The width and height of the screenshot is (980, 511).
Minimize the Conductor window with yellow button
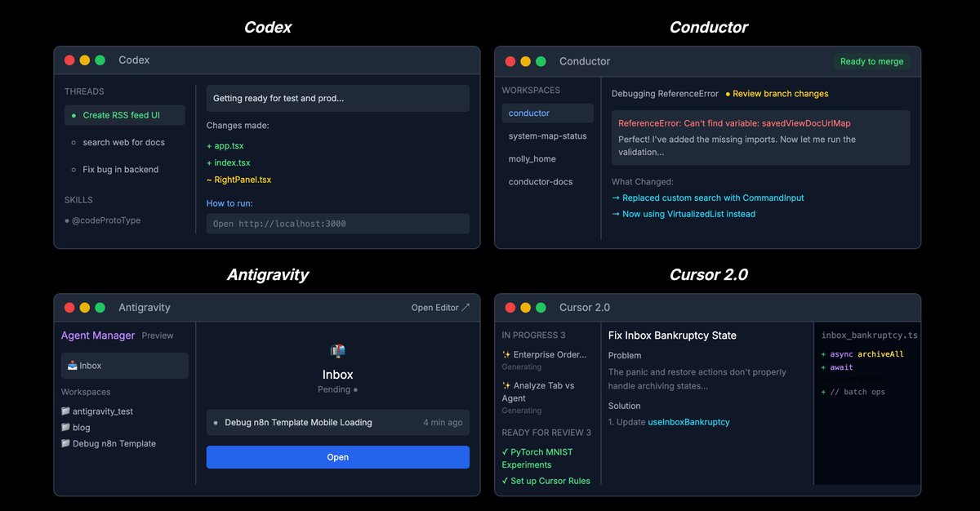pyautogui.click(x=525, y=61)
